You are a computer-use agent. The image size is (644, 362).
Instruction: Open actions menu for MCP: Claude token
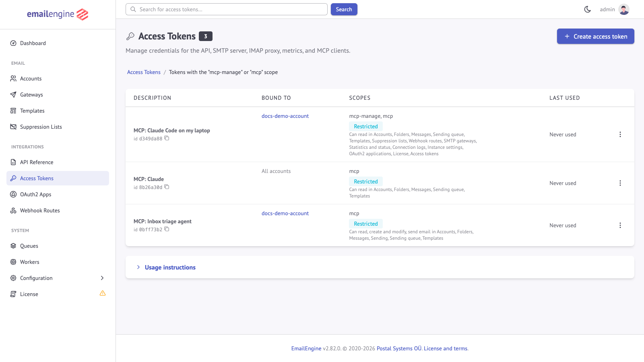[x=620, y=183]
